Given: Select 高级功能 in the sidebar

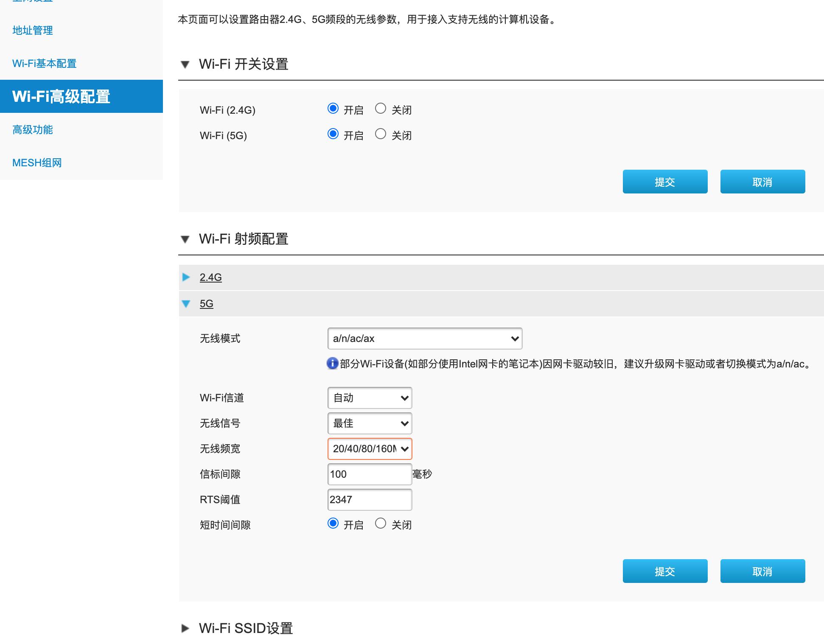Looking at the screenshot, I should 33,130.
